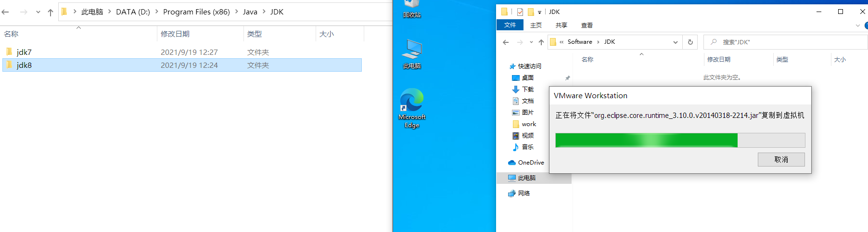Screen dimensions: 868x232
Task: Go back in the JDK window
Action: [x=506, y=42]
